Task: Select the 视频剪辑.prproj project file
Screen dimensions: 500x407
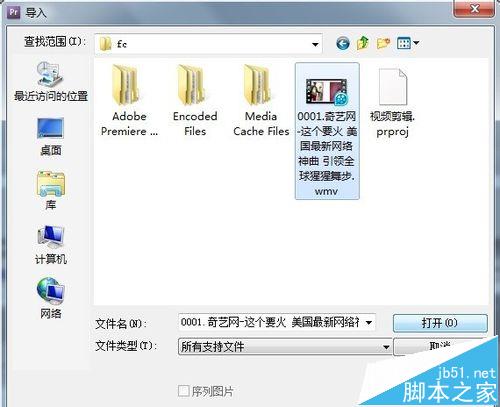Action: 392,103
